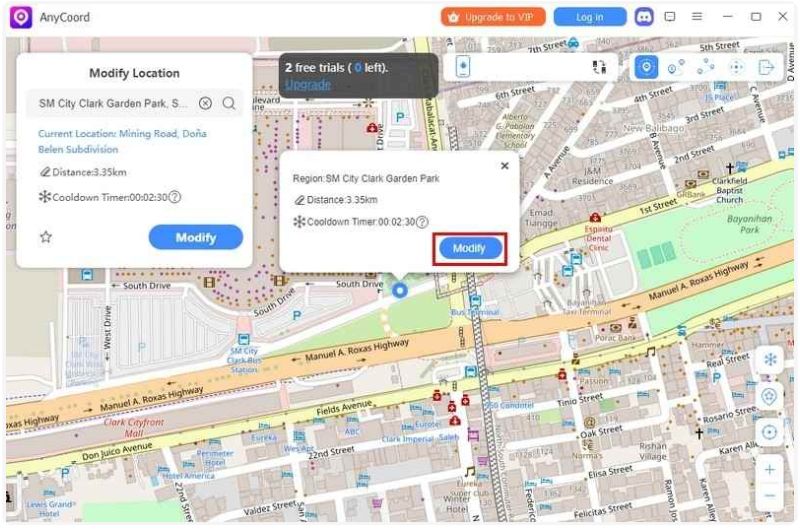Click the device switch transfer icon
The image size is (800, 530).
[599, 67]
